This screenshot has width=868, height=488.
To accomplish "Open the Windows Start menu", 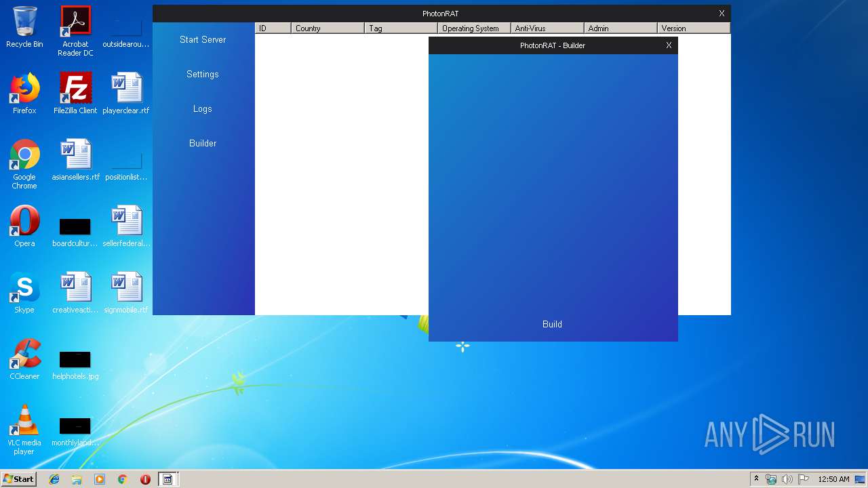I will click(x=19, y=479).
